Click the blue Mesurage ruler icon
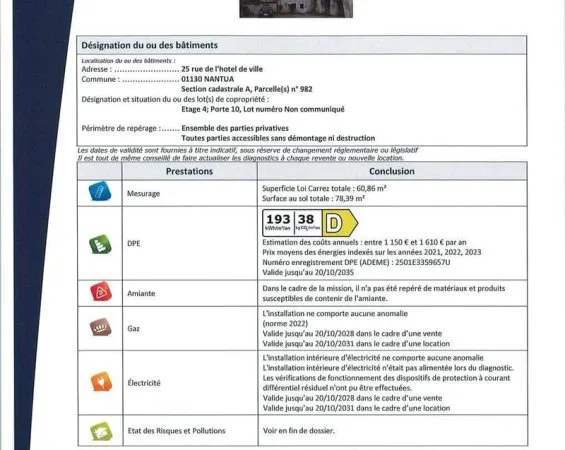Screen dimensions: 565x450 click(100, 191)
